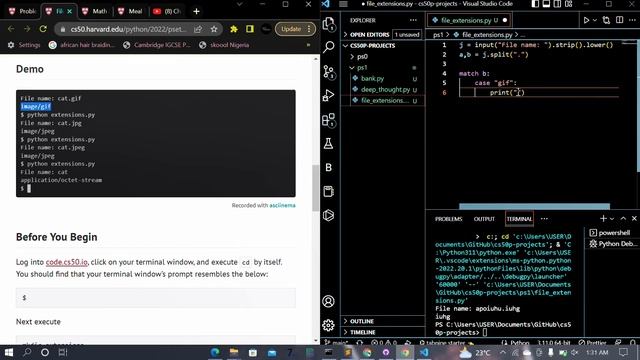Open the asciinema link
The width and height of the screenshot is (640, 360).
[x=282, y=205]
